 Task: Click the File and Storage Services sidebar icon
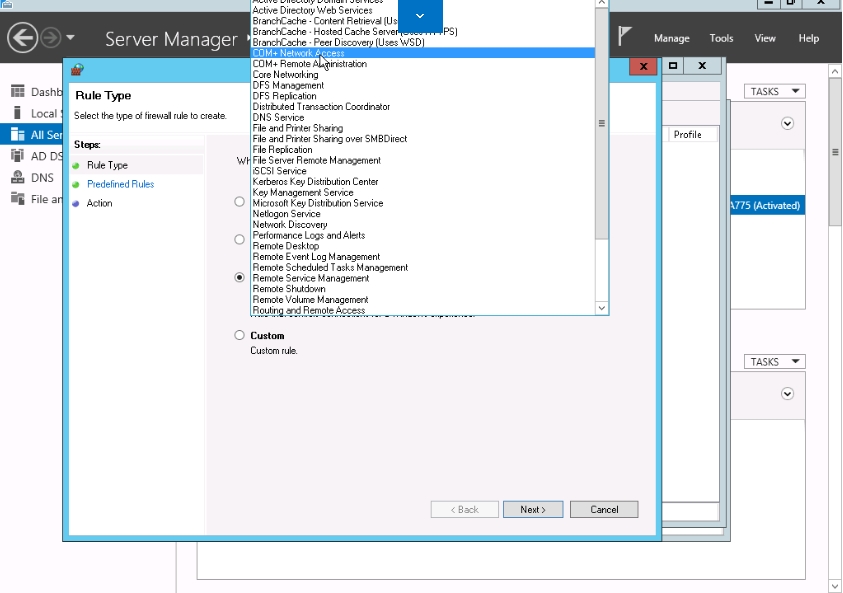(17, 199)
